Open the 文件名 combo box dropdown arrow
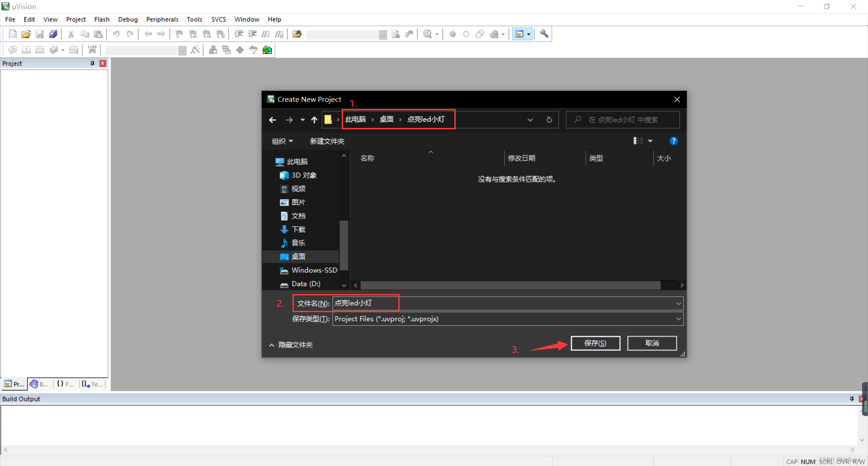868x466 pixels. point(679,304)
